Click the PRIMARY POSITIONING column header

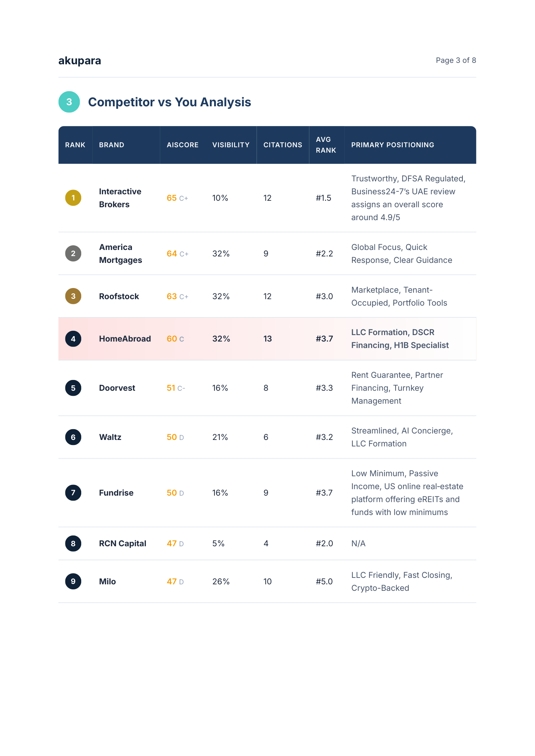coord(392,145)
